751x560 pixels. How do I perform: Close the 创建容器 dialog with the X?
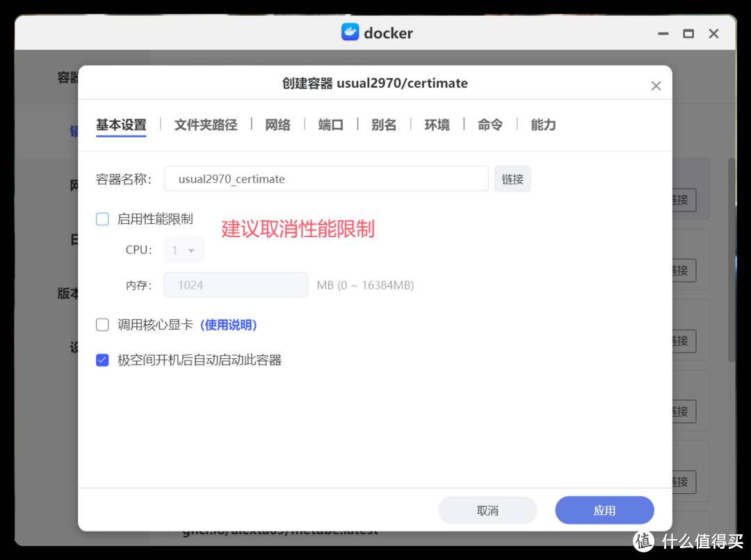656,86
